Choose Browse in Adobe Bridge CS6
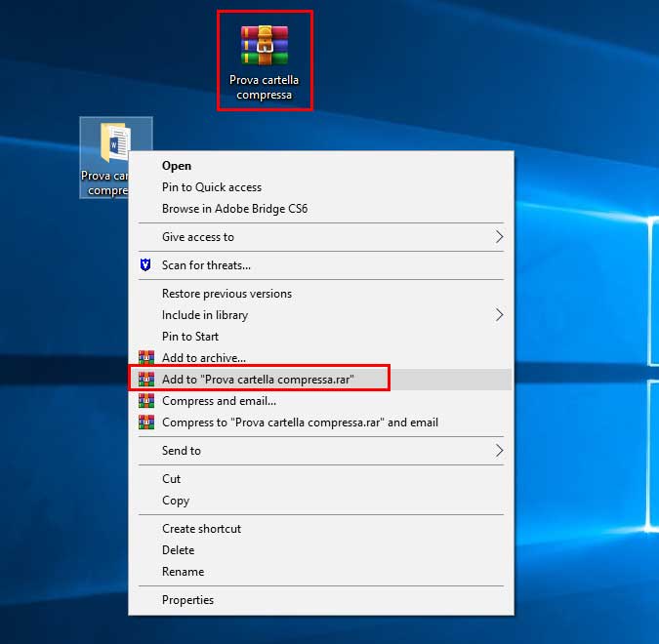The height and width of the screenshot is (644, 659). (x=321, y=209)
